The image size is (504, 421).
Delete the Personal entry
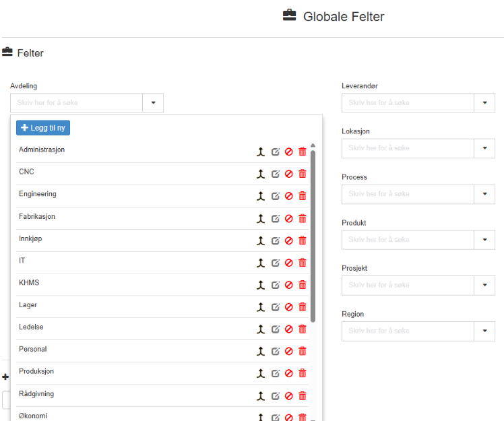(303, 351)
